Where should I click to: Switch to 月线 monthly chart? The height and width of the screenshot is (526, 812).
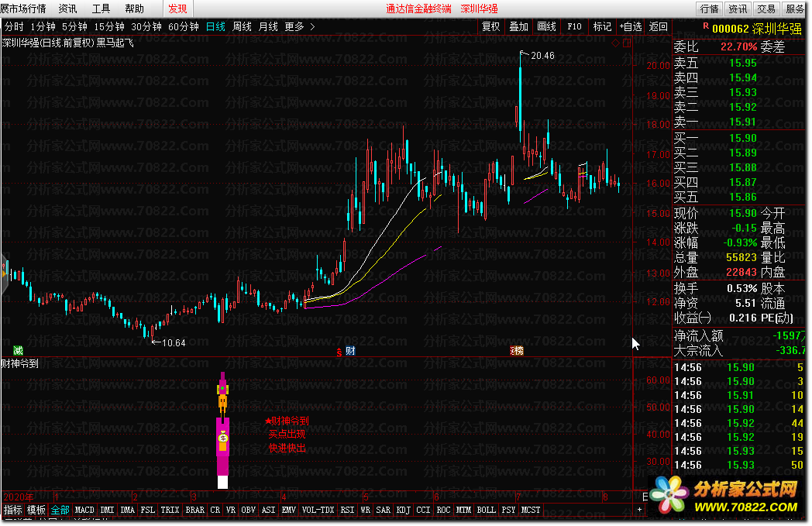point(268,26)
